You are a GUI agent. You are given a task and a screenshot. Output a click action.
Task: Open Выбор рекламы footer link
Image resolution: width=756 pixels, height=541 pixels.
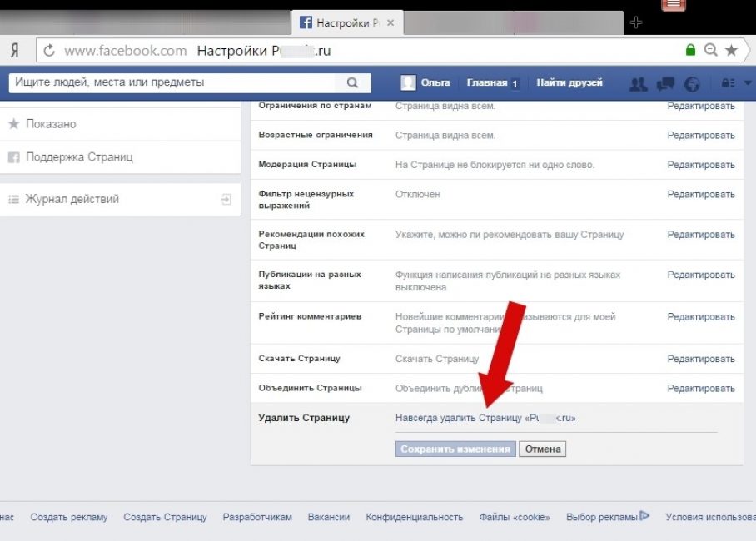602,517
